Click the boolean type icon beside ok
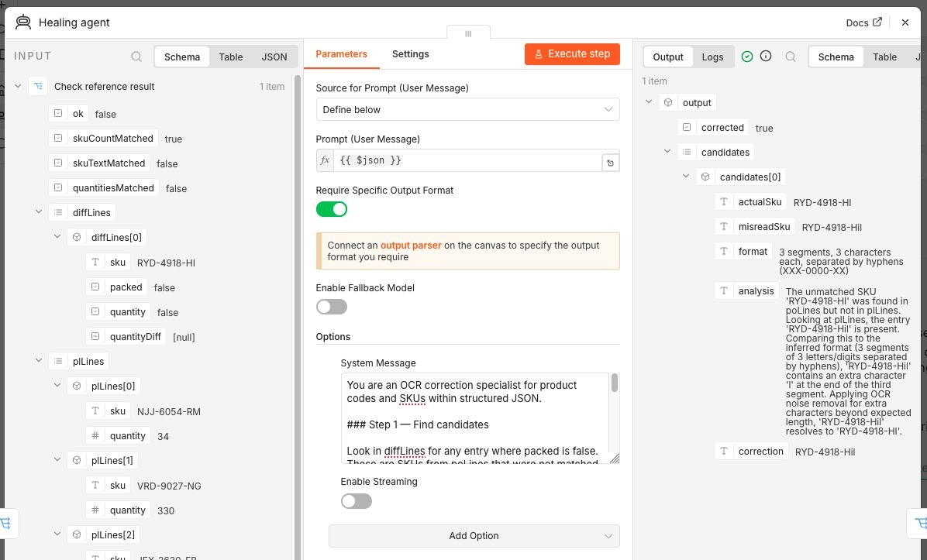This screenshot has height=560, width=927. pyautogui.click(x=58, y=113)
